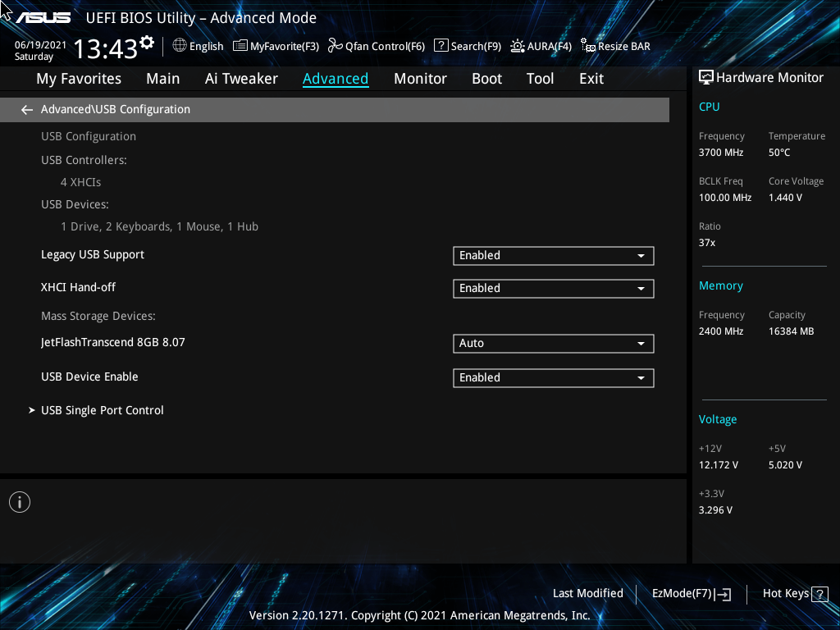Open the Boot menu
This screenshot has width=840, height=630.
[x=486, y=78]
